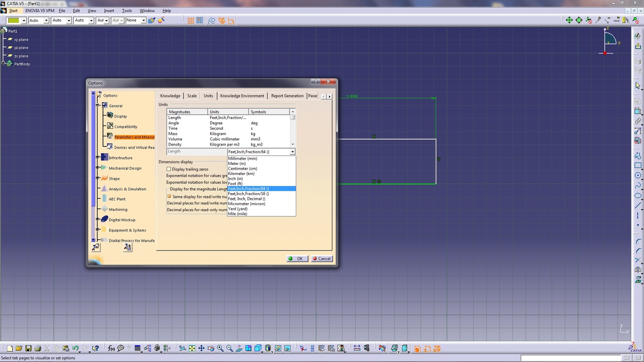
Task: Click the Fit All In icon
Action: [192, 348]
